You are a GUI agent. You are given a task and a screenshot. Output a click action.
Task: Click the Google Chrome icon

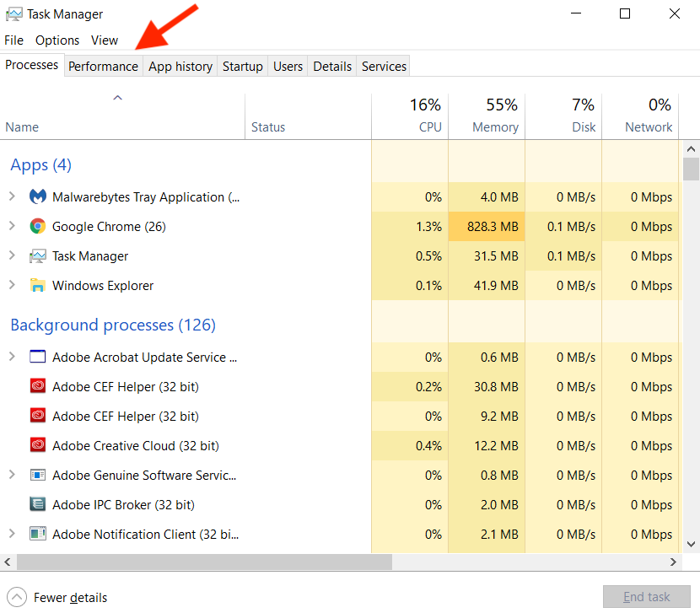point(37,226)
